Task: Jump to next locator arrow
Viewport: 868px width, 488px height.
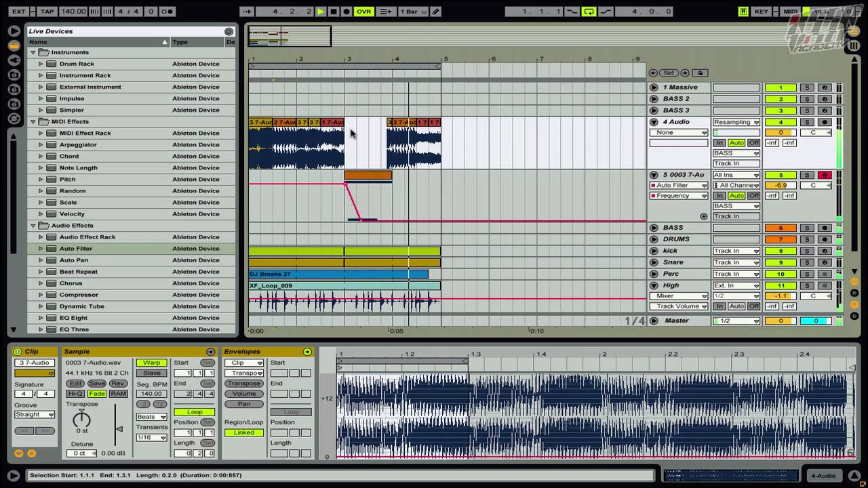Action: click(x=685, y=73)
